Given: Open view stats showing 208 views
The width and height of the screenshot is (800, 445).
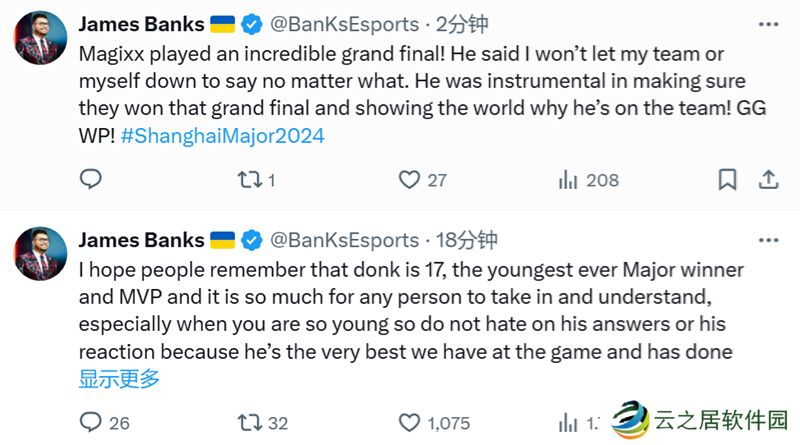Looking at the screenshot, I should 569,180.
